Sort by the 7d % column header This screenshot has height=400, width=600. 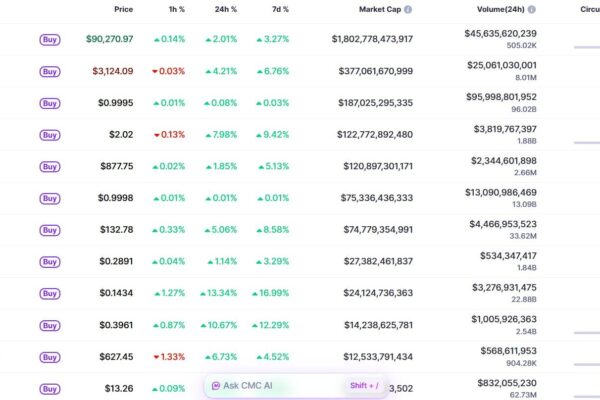(x=279, y=9)
